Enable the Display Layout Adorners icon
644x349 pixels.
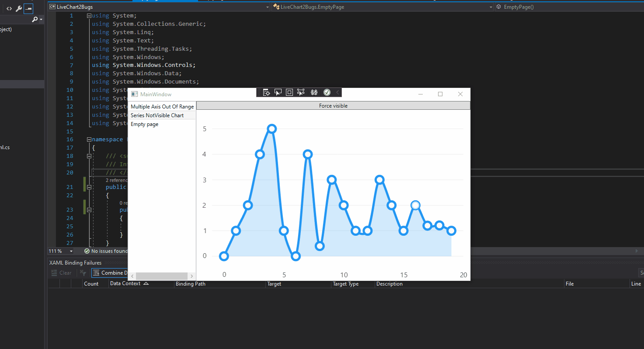[289, 92]
